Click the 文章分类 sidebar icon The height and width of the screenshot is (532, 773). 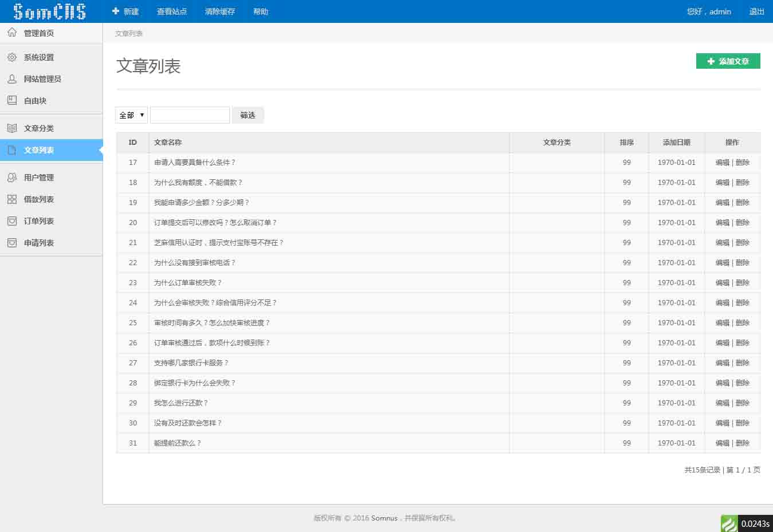tap(12, 128)
